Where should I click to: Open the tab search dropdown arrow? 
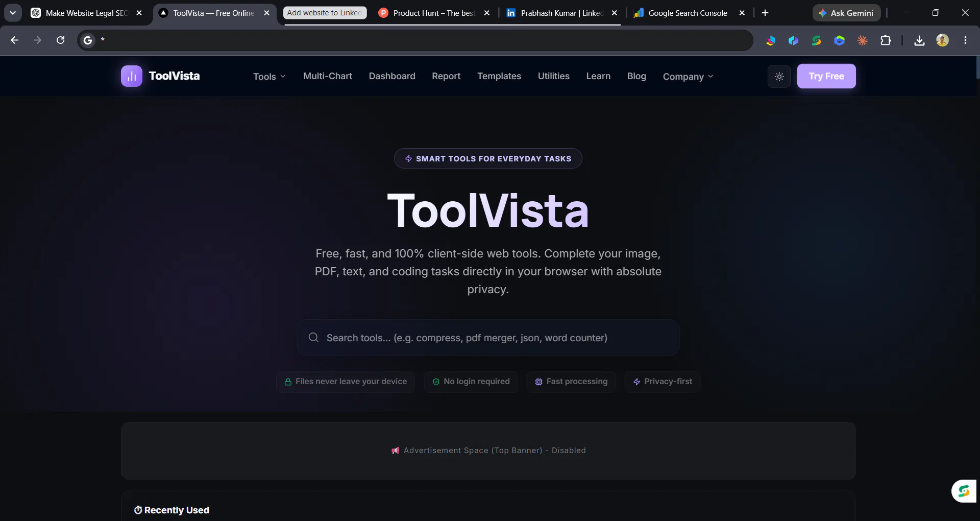[13, 13]
